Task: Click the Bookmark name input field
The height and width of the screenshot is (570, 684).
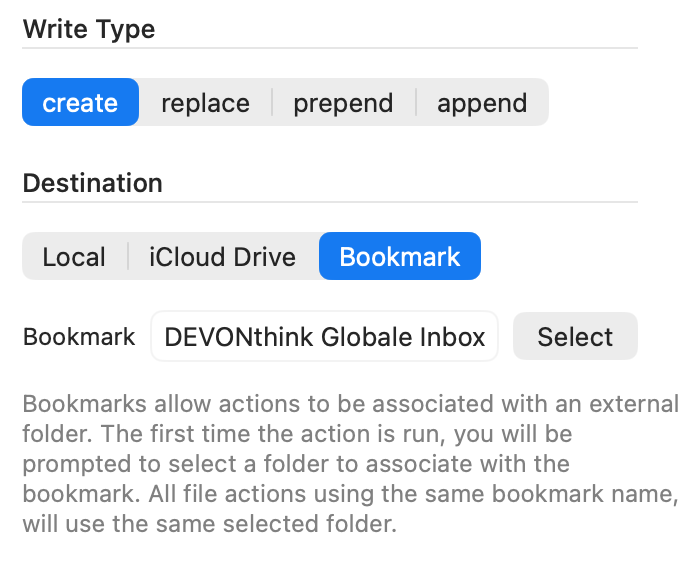Action: pos(325,336)
